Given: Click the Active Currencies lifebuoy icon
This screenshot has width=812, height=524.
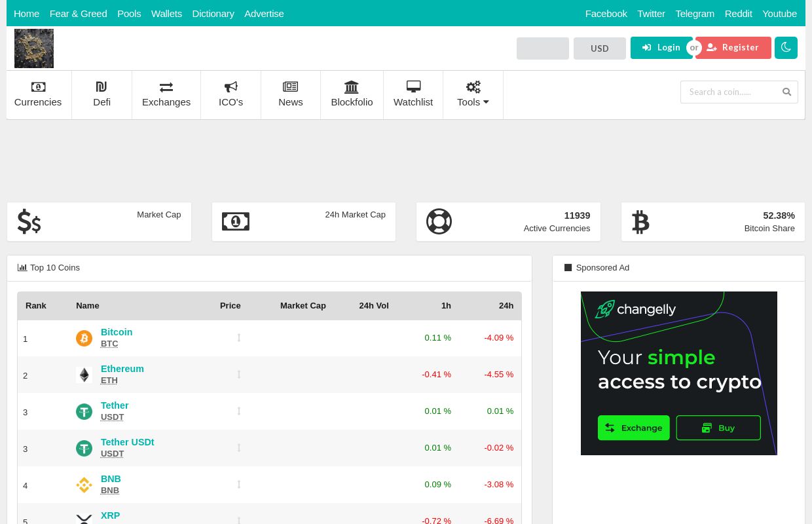Looking at the screenshot, I should (439, 221).
